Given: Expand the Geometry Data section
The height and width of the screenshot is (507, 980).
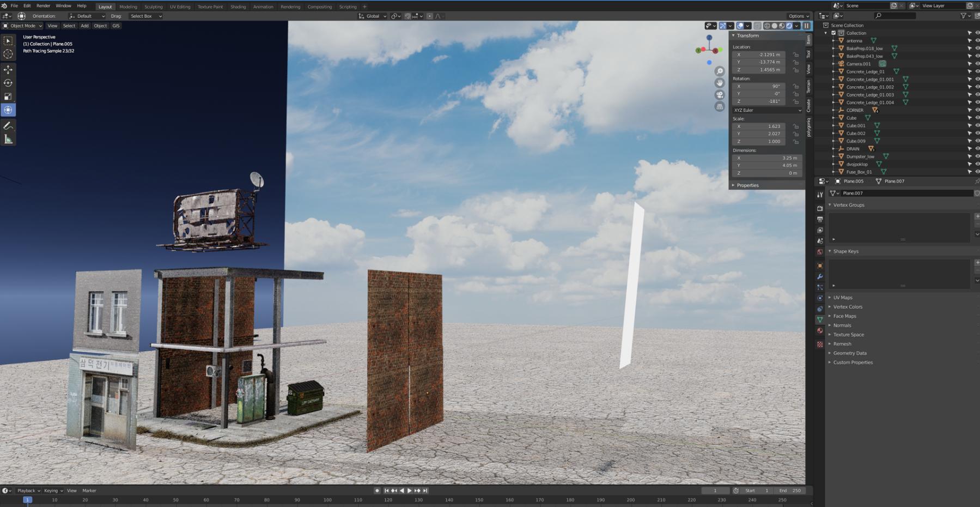Looking at the screenshot, I should pyautogui.click(x=849, y=353).
